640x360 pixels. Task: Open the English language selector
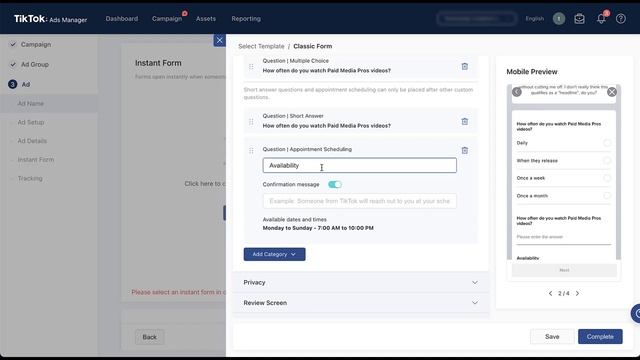(534, 19)
